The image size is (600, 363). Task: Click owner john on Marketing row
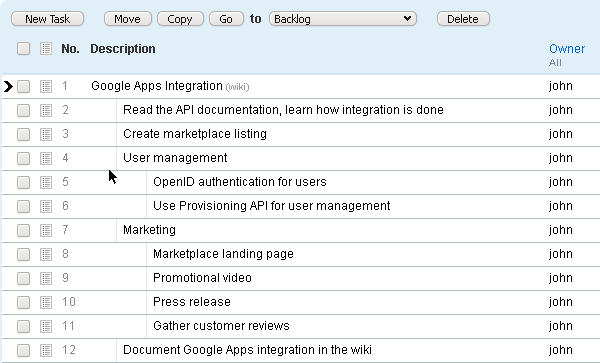[561, 230]
